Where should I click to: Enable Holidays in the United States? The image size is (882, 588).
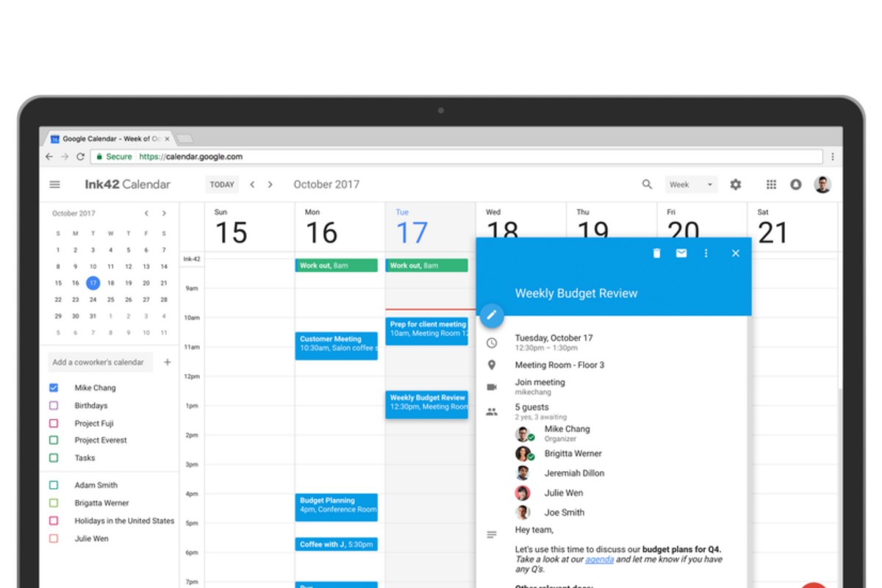[54, 520]
